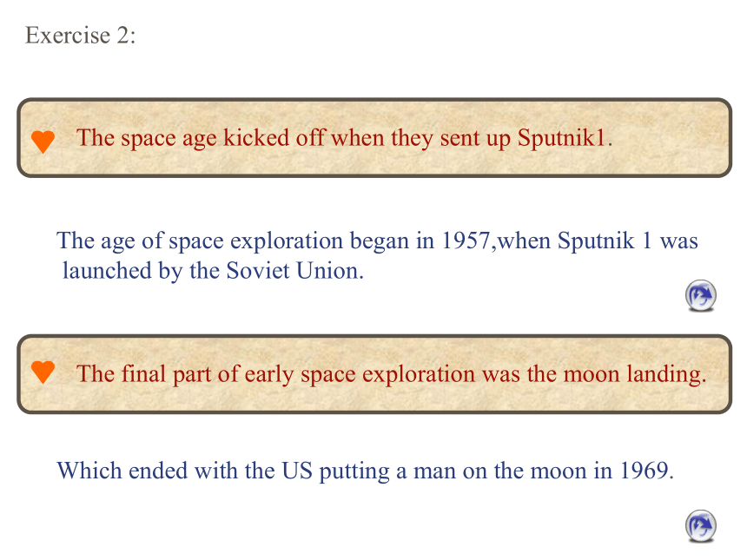This screenshot has height=560, width=747.
Task: Select the box starting 'The space age kicked off'
Action: (374, 138)
